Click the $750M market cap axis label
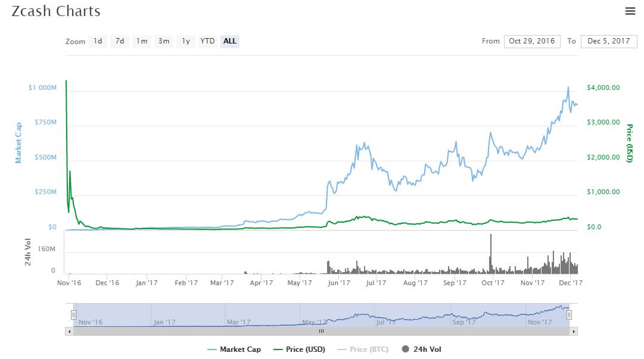644x359 pixels. 46,122
